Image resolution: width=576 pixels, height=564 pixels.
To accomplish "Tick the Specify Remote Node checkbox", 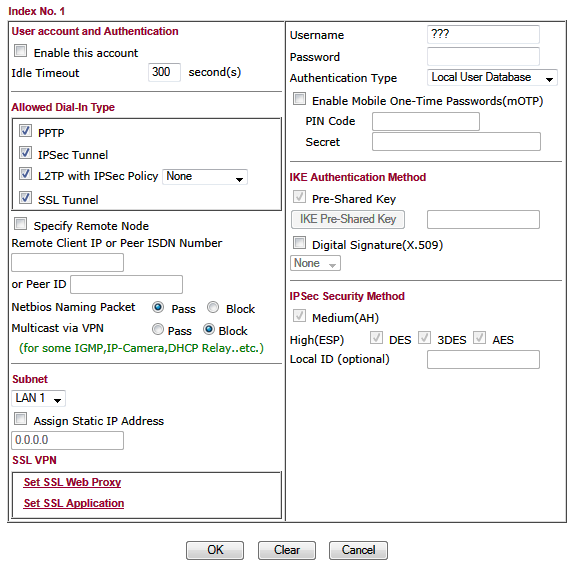I will coord(21,223).
